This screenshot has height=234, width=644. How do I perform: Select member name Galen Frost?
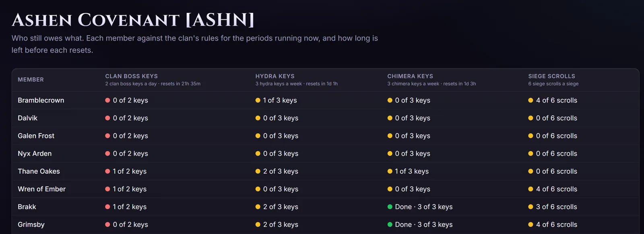[x=36, y=135]
